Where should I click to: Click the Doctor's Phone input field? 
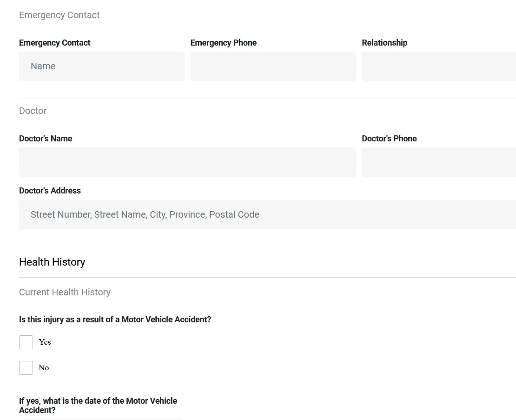(x=439, y=162)
